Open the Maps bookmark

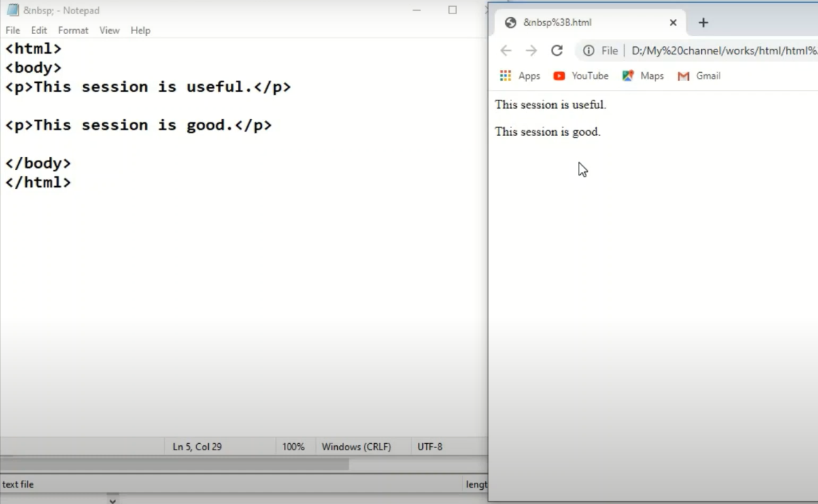[642, 76]
